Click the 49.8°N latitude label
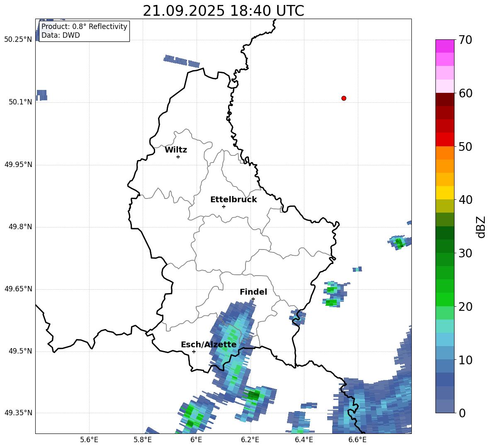 [x=20, y=227]
